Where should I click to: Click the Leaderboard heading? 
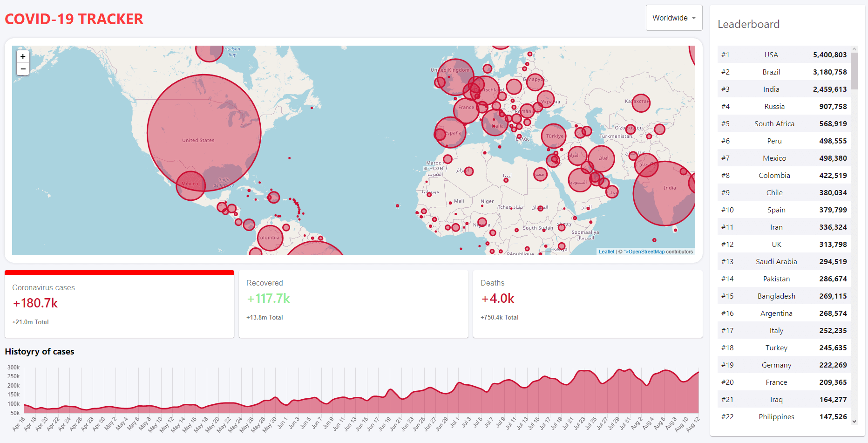pyautogui.click(x=748, y=24)
